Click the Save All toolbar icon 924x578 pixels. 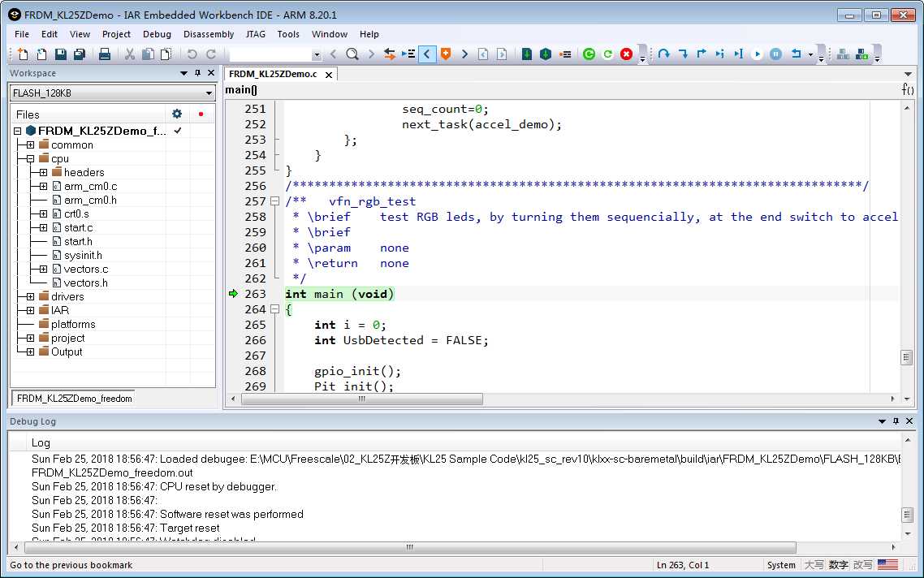tap(80, 54)
